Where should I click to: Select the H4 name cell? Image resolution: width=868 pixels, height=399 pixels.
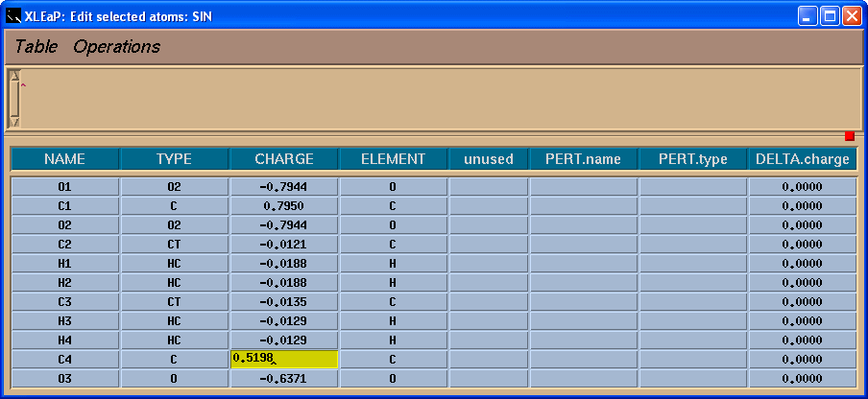64,340
